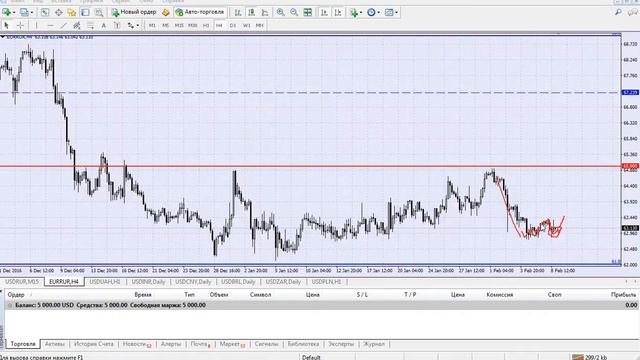Switch chart to candlestick style
Screen dimensions: 640x360
(251, 13)
